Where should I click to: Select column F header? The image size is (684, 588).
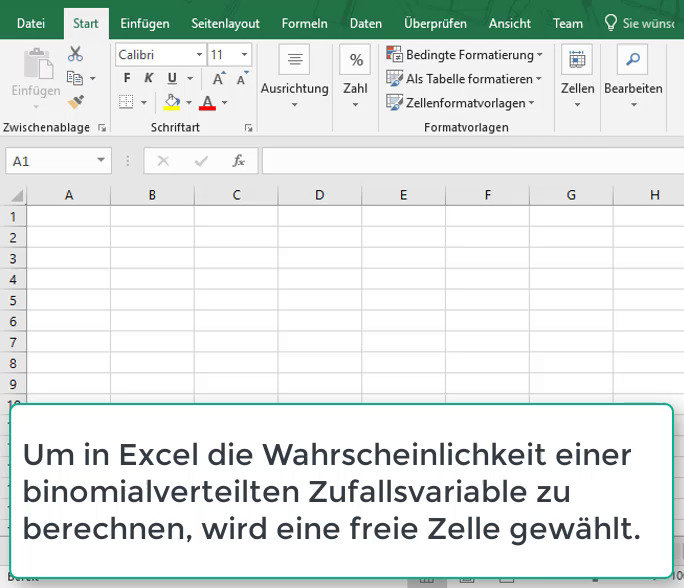click(487, 195)
